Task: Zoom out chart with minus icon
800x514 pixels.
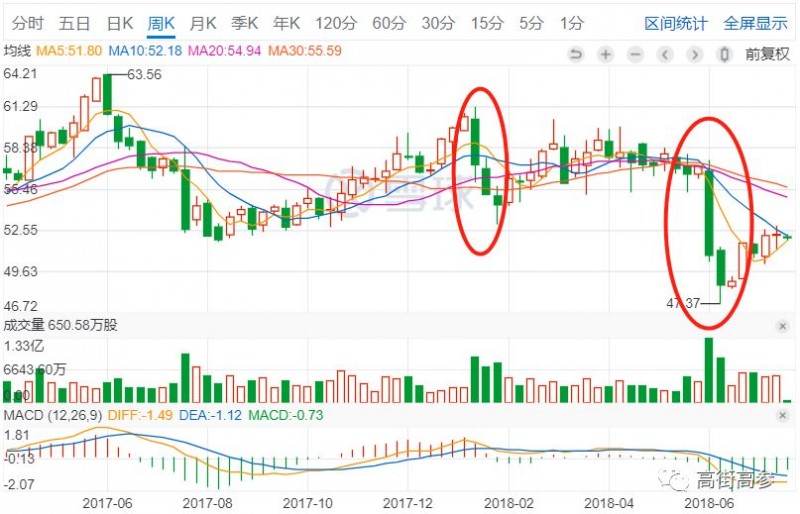Action: (x=635, y=55)
